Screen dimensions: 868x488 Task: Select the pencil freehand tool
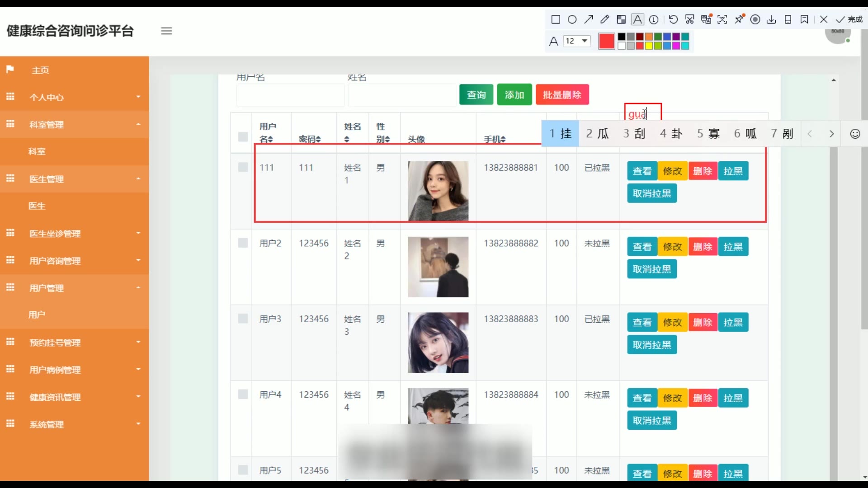[x=604, y=19]
